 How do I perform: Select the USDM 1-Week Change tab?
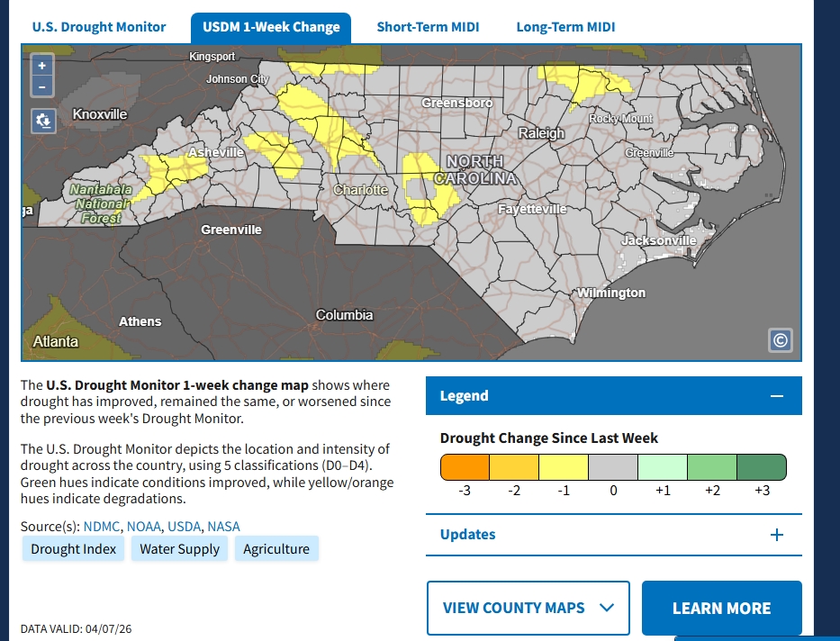[x=271, y=27]
